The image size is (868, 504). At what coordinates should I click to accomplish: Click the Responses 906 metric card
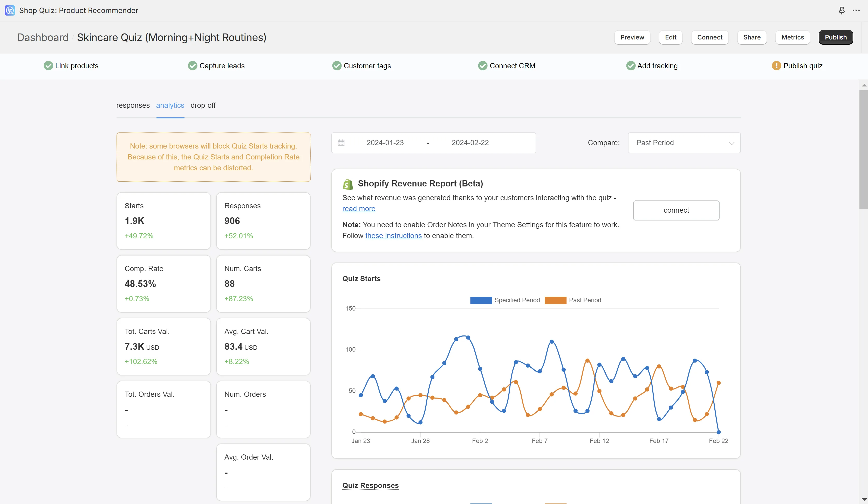point(263,221)
